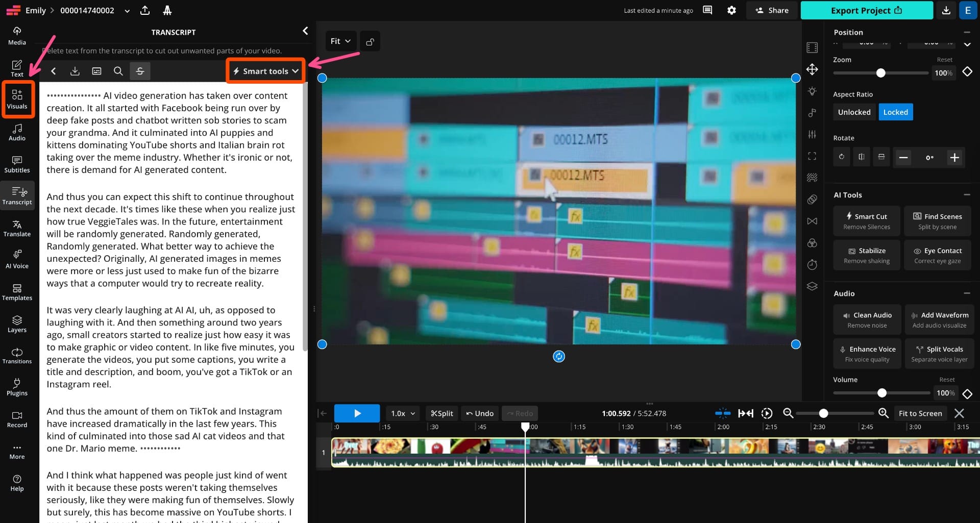The height and width of the screenshot is (523, 980).
Task: Click Export Project
Action: pyautogui.click(x=866, y=10)
